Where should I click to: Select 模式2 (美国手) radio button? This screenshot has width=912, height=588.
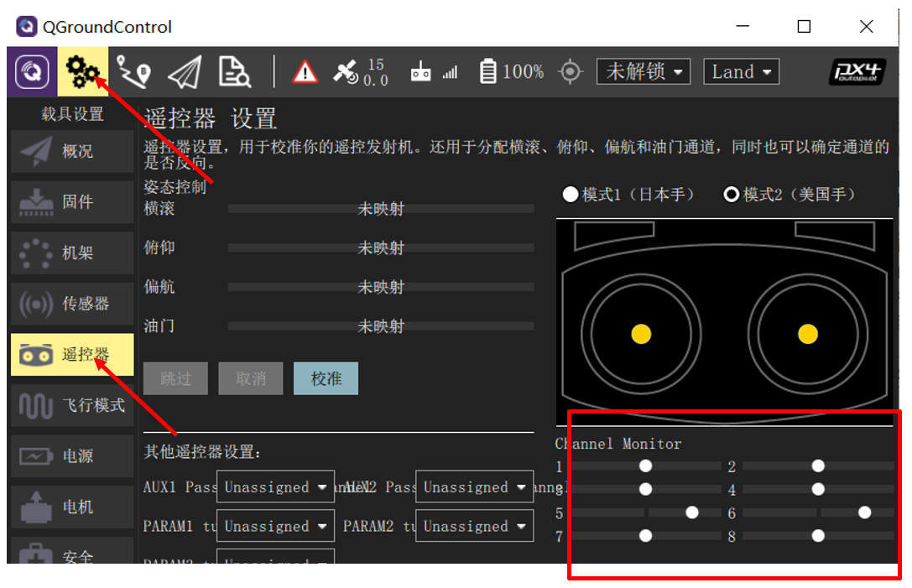click(732, 195)
